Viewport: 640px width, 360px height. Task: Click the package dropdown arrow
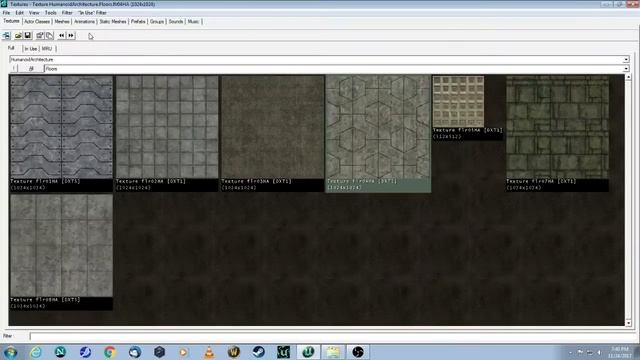pyautogui.click(x=626, y=60)
